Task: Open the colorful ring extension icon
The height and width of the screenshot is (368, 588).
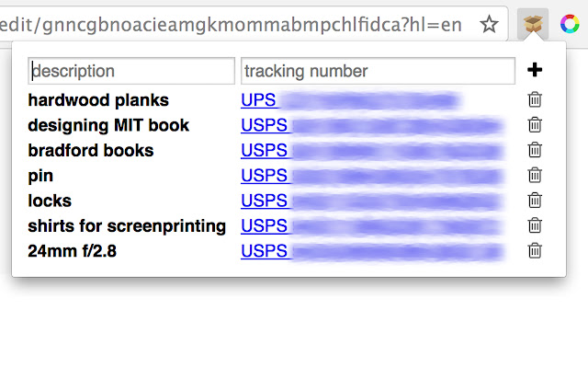Action: click(570, 24)
